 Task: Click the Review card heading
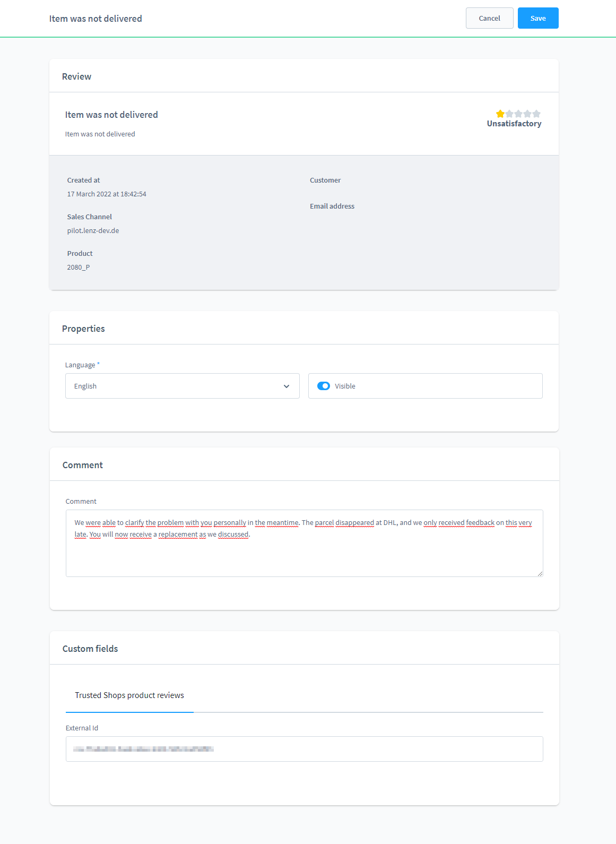[x=76, y=76]
